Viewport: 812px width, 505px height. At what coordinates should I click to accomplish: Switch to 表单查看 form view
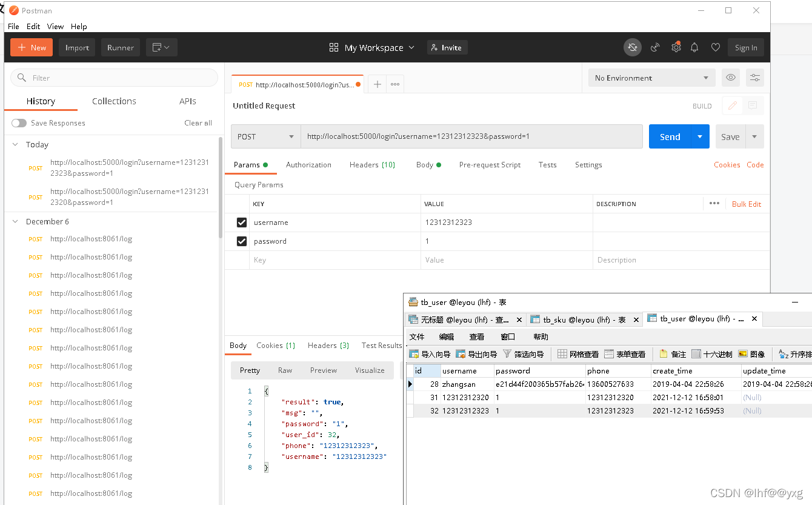pyautogui.click(x=625, y=354)
